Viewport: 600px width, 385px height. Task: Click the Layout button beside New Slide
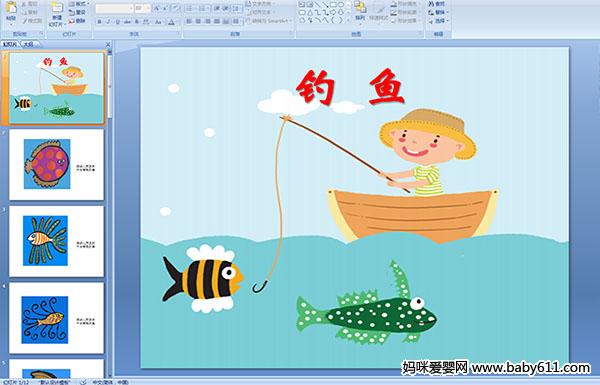pos(78,4)
